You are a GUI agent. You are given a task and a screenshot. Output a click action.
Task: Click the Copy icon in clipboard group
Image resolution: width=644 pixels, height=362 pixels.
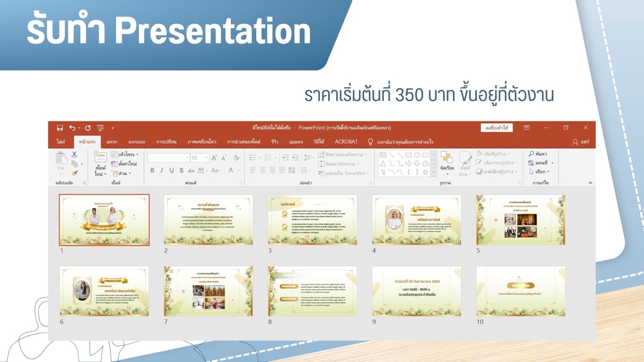(x=74, y=164)
